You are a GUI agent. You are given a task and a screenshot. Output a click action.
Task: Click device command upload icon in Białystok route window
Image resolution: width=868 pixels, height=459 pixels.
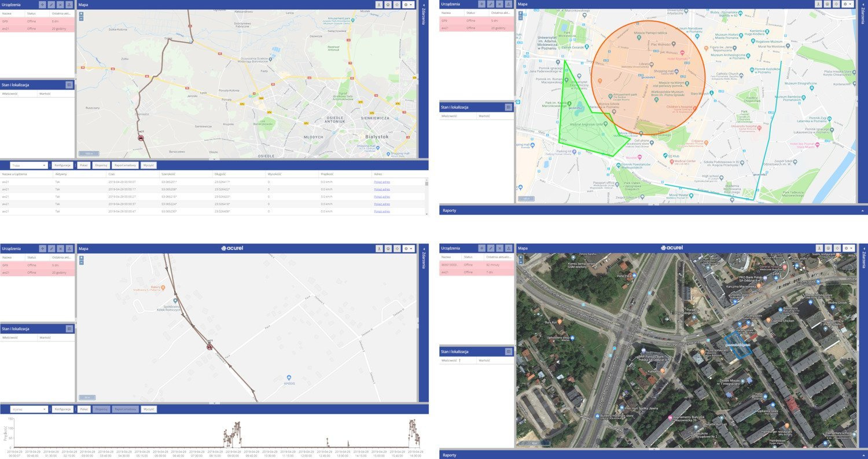[69, 4]
